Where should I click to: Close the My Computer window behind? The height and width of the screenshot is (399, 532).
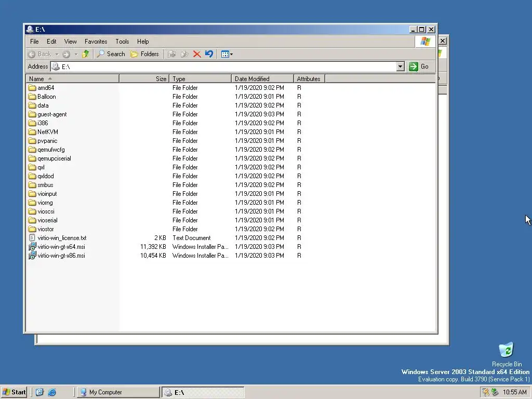[443, 41]
